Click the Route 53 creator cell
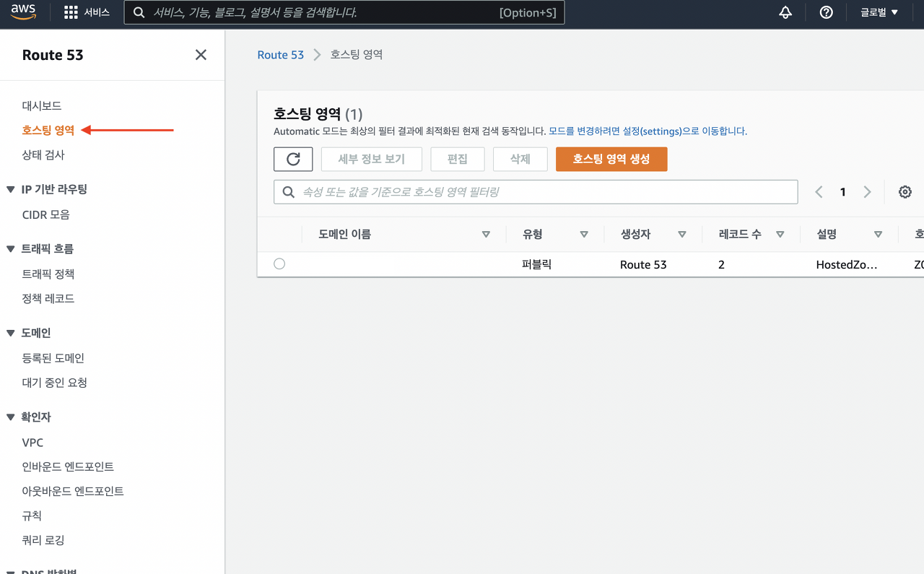 [643, 264]
